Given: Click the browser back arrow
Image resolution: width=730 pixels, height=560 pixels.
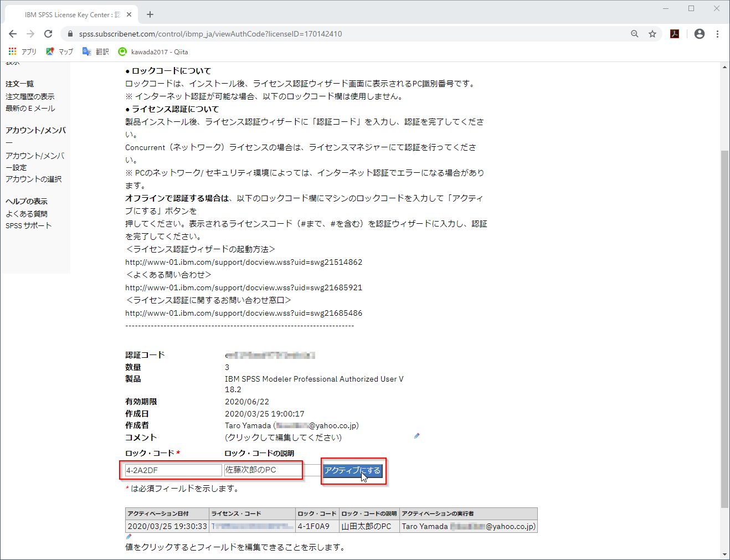Looking at the screenshot, I should [13, 34].
